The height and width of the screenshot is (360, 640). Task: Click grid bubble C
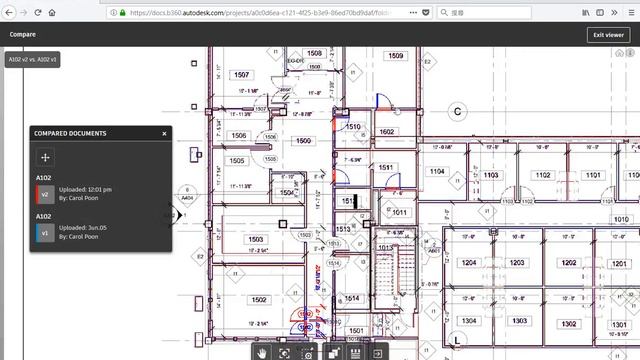pos(457,111)
